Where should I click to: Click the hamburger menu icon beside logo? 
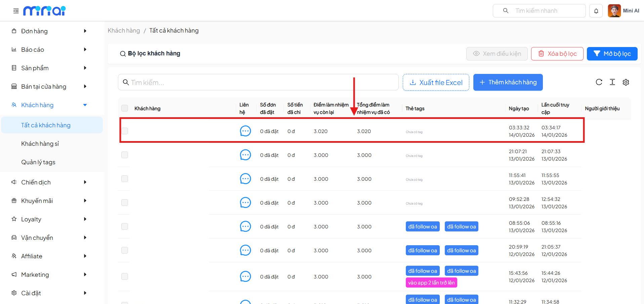16,11
